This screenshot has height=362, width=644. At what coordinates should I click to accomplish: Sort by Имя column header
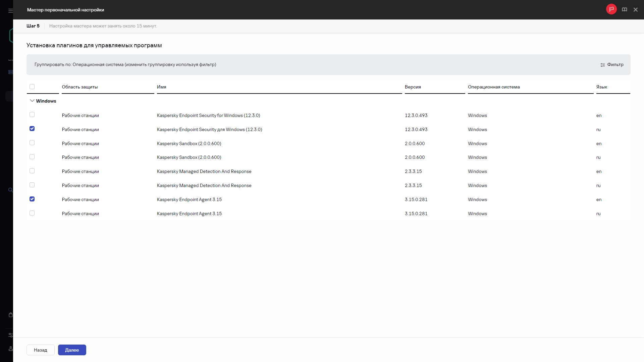162,87
